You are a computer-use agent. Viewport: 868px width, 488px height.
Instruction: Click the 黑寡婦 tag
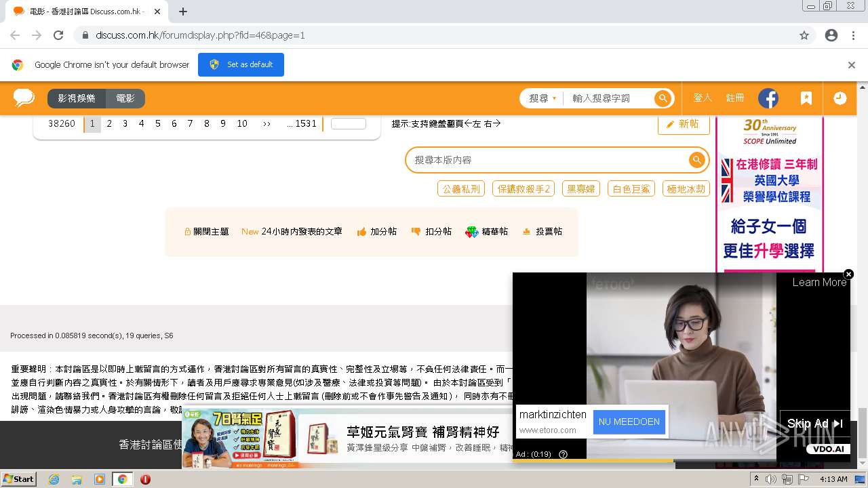[x=581, y=189]
